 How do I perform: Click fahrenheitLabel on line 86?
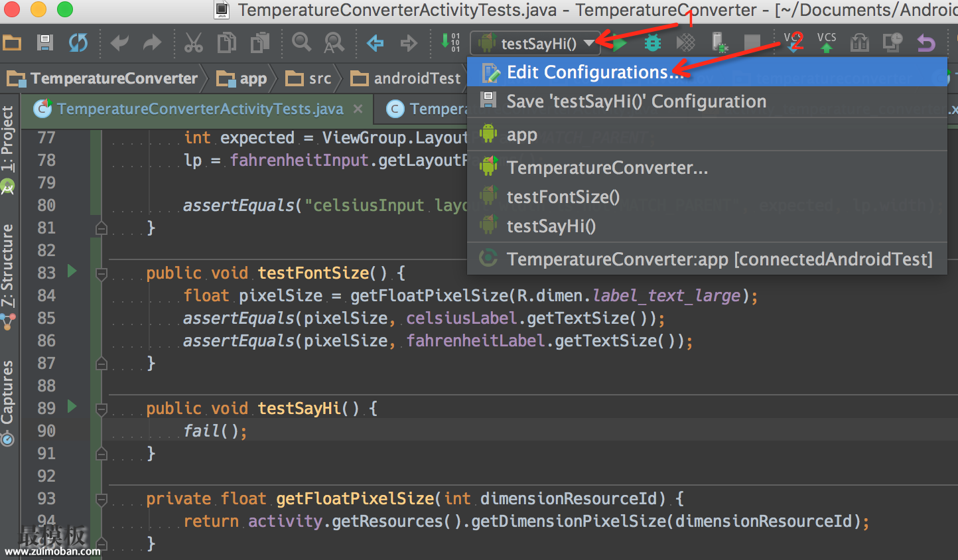tap(476, 341)
